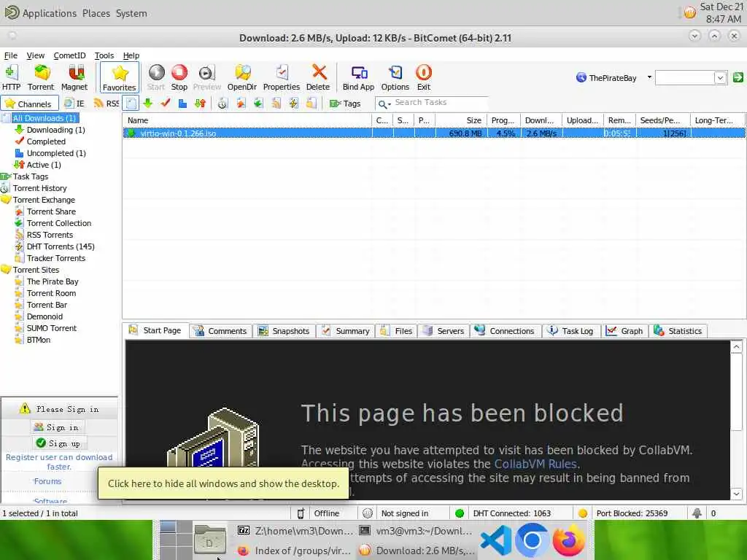The image size is (747, 560).
Task: Stop the selected download task
Action: click(x=179, y=77)
